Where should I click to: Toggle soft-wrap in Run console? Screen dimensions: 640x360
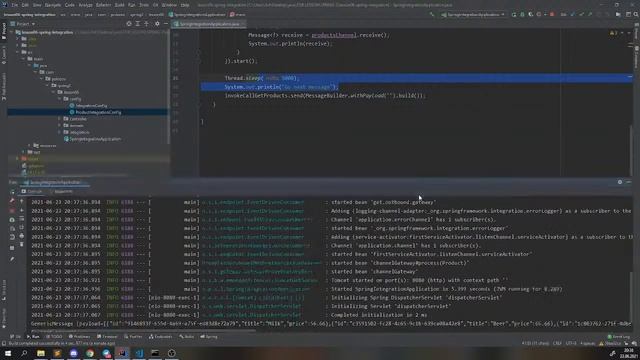22,219
